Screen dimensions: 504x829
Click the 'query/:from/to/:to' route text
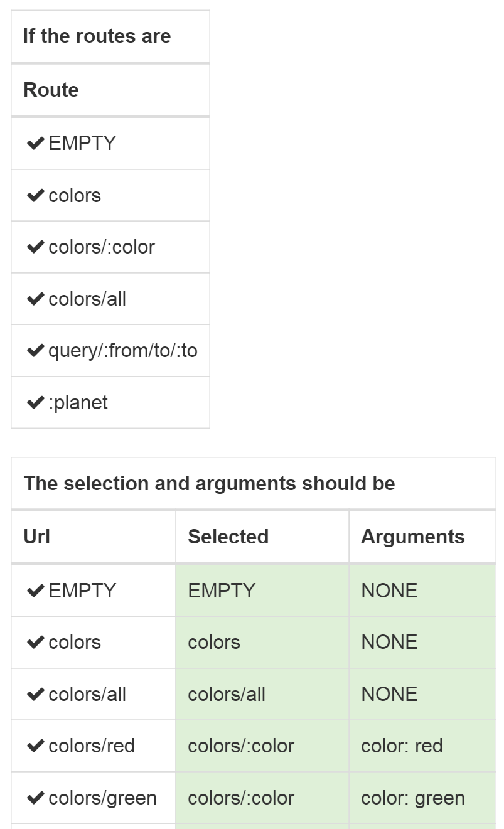point(122,351)
